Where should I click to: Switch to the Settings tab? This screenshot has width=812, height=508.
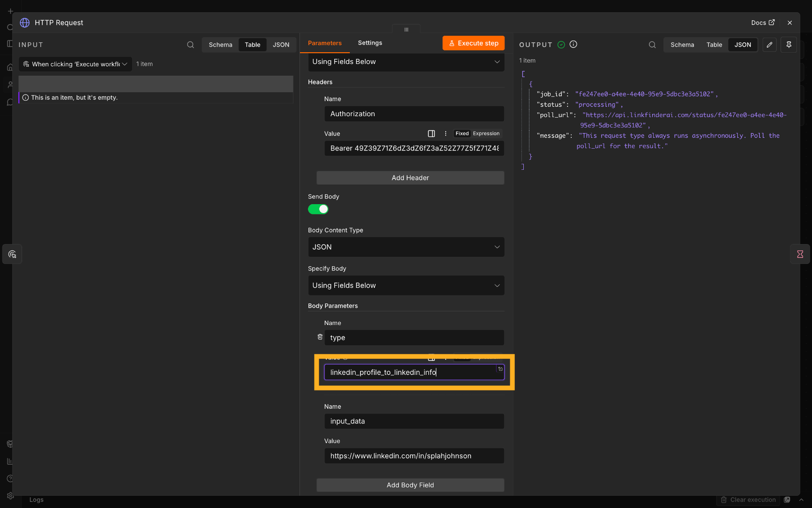pos(370,43)
